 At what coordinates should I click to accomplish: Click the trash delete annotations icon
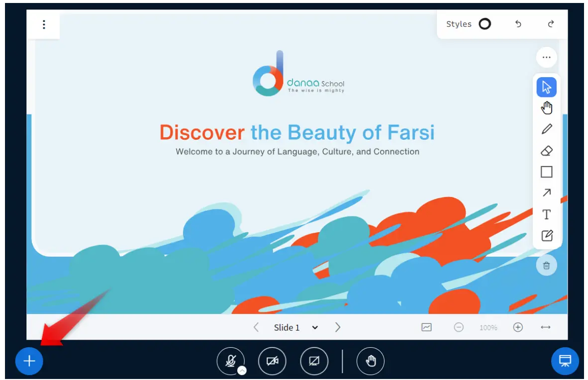point(546,266)
